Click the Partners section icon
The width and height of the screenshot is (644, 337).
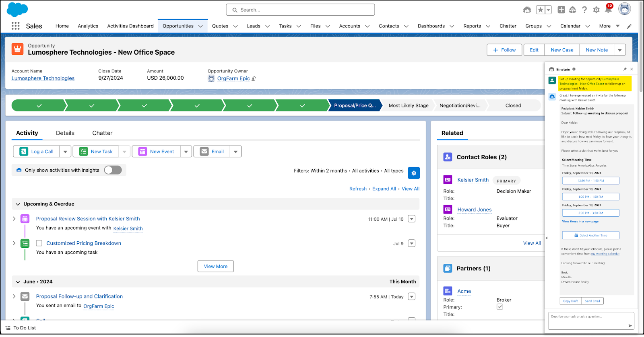[x=448, y=268]
